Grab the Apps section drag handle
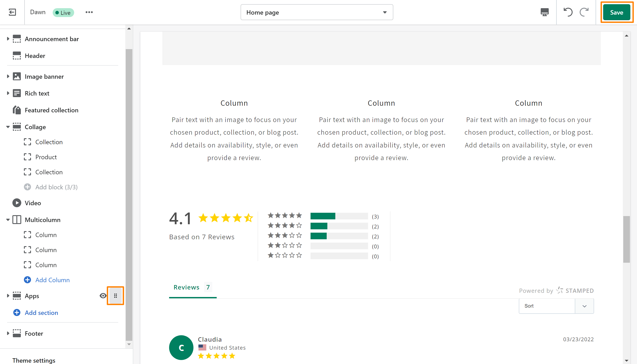The height and width of the screenshot is (364, 637). [x=115, y=296]
